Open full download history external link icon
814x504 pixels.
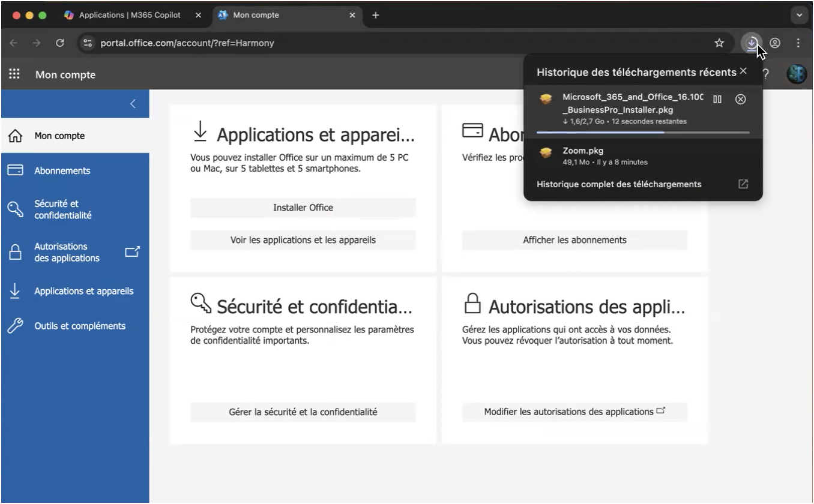[x=743, y=184]
